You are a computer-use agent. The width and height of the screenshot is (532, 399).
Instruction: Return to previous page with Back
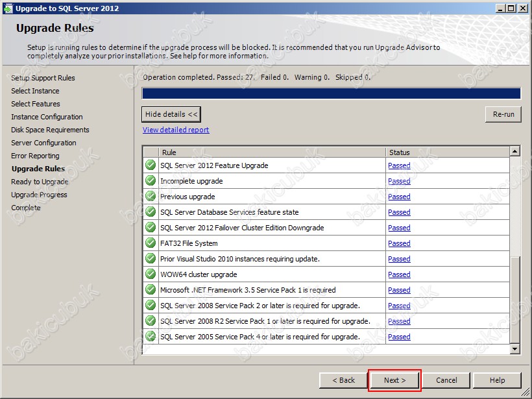tap(343, 380)
